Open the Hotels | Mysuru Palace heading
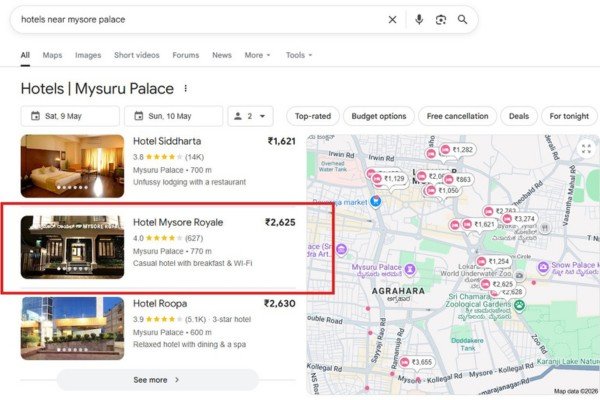600x400 pixels. point(97,88)
